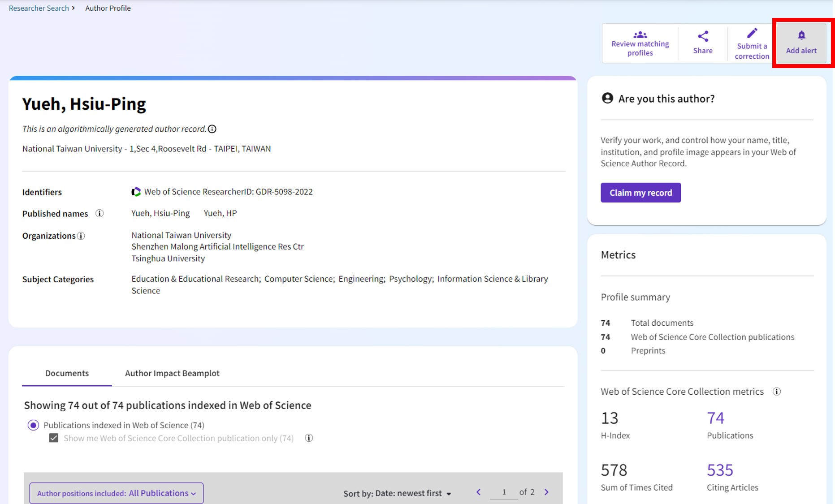Click Tsinghua University organization
The image size is (835, 504).
tap(168, 258)
